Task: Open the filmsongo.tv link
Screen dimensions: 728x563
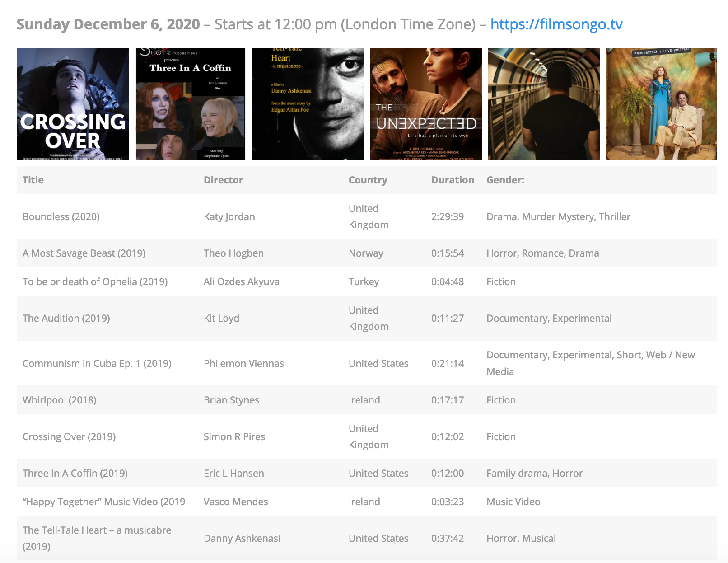Action: [x=556, y=24]
